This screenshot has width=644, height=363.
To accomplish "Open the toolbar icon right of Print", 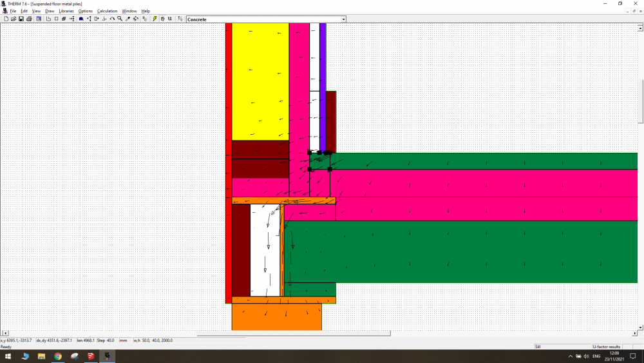I will (39, 19).
